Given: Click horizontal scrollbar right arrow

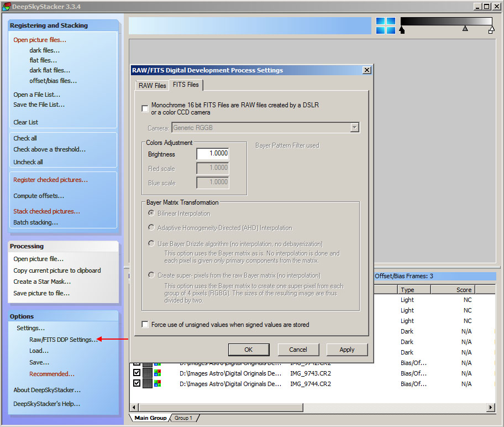Looking at the screenshot, I should pyautogui.click(x=490, y=408).
